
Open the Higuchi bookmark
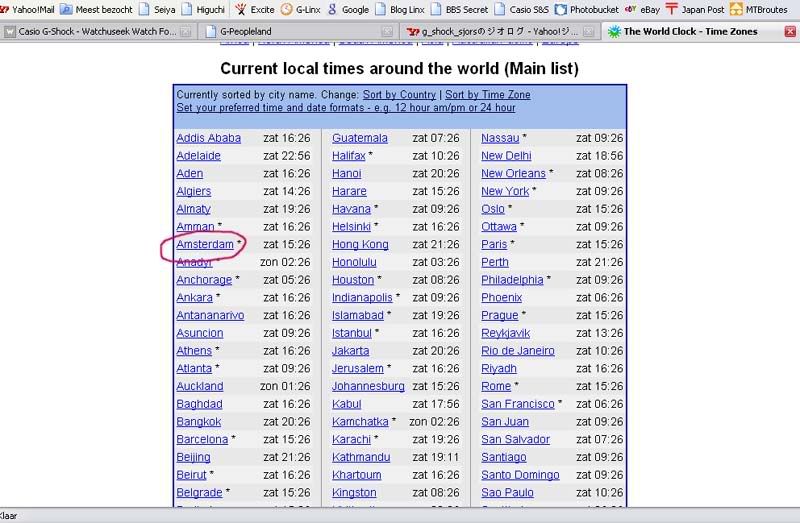point(203,9)
